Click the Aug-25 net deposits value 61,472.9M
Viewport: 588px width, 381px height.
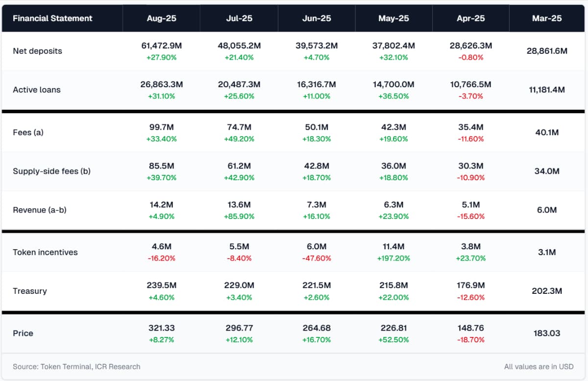[162, 46]
